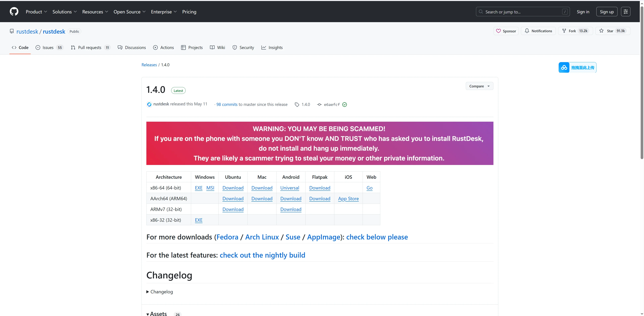Open the AppImage downloads link
Viewport: 644px width, 316px height.
pos(323,237)
